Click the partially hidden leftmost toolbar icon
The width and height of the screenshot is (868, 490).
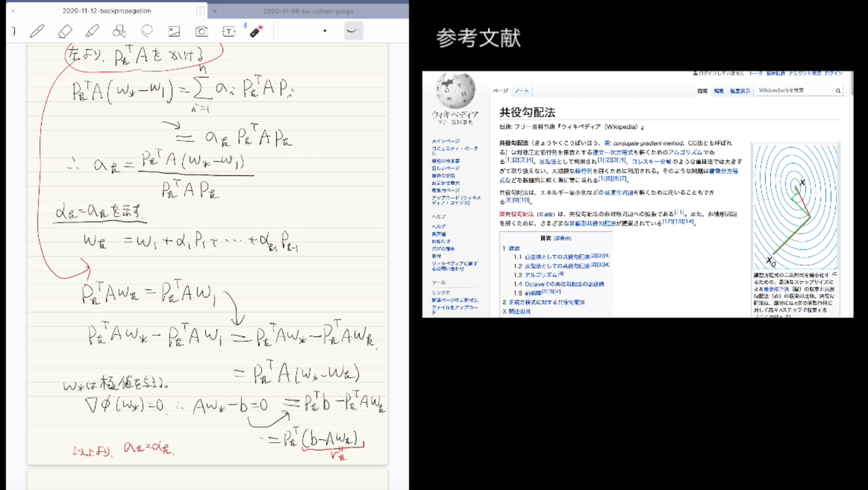(x=13, y=31)
